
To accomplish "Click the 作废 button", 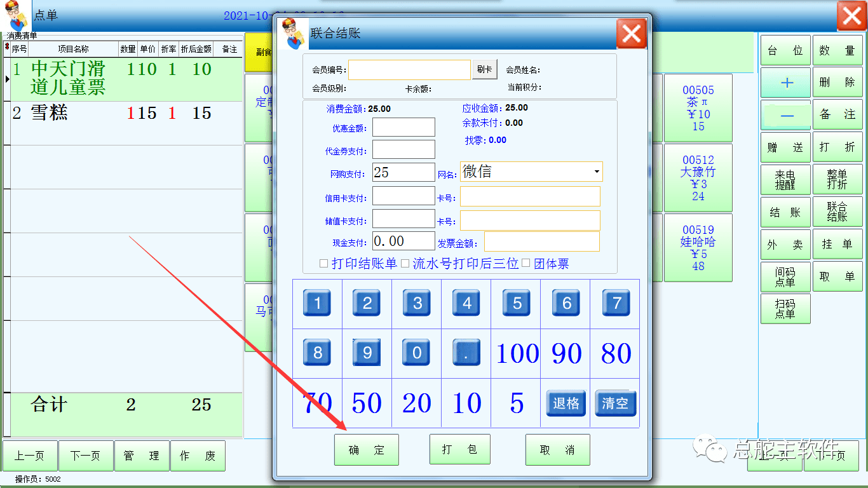I will tap(198, 456).
